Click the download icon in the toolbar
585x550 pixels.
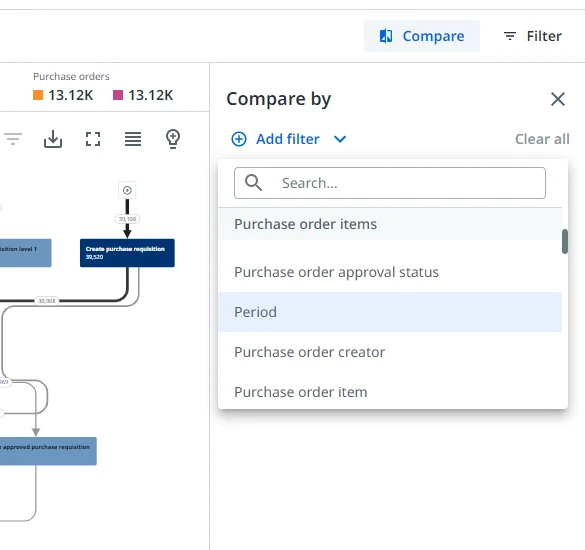pos(53,139)
